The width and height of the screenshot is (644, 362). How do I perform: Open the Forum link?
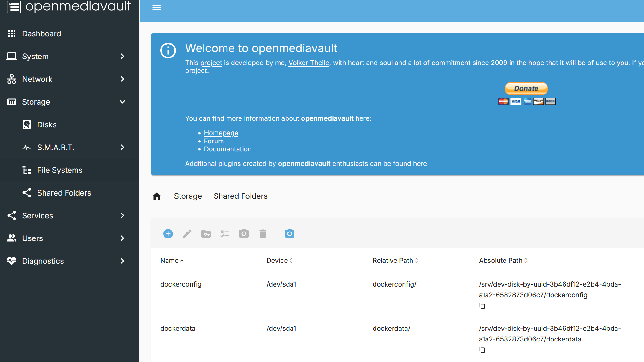point(214,141)
